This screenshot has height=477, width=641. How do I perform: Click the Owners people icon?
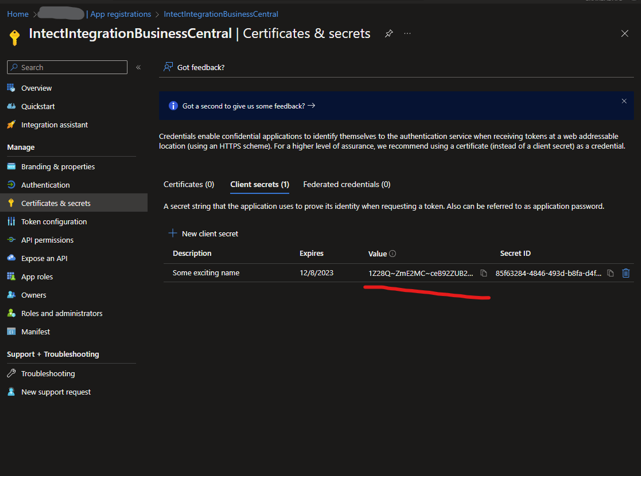tap(11, 295)
